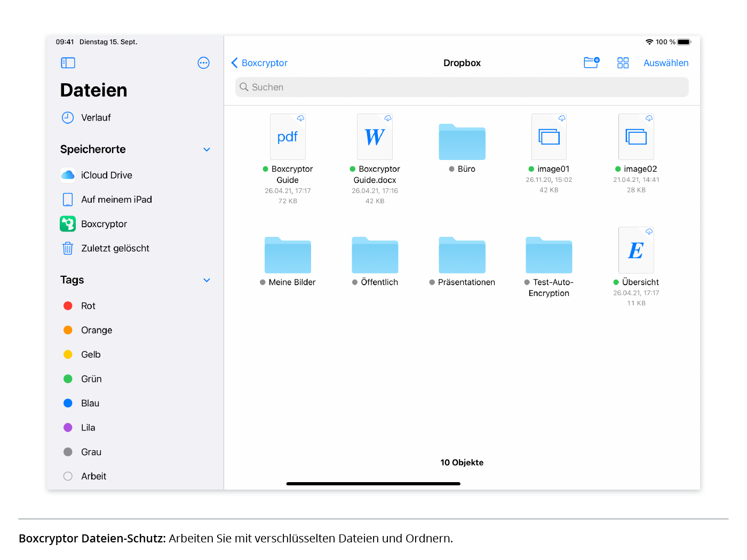The height and width of the screenshot is (560, 747).
Task: Switch to grid view icon
Action: tap(623, 63)
